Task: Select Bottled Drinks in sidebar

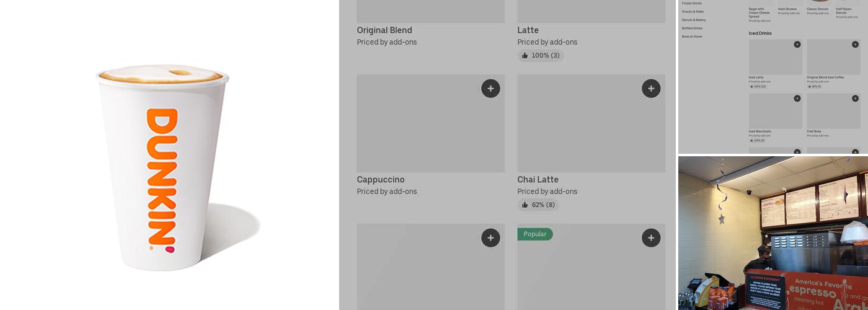Action: point(692,28)
